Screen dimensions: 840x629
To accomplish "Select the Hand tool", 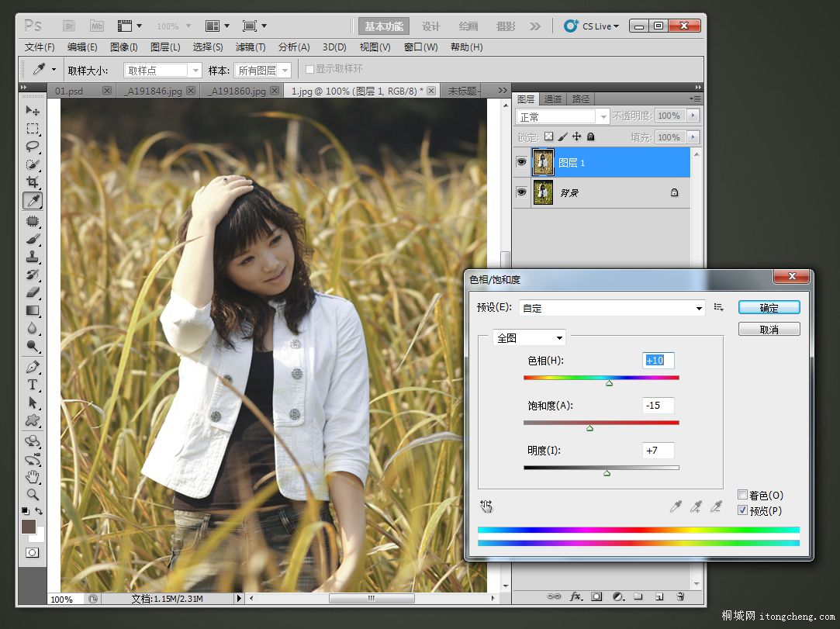I will 33,476.
